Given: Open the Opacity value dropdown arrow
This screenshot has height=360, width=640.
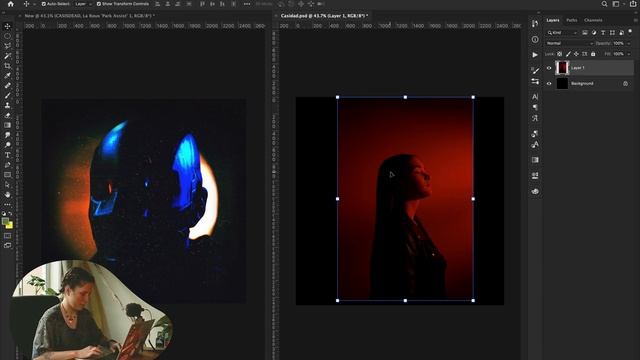Looking at the screenshot, I should click(x=629, y=43).
